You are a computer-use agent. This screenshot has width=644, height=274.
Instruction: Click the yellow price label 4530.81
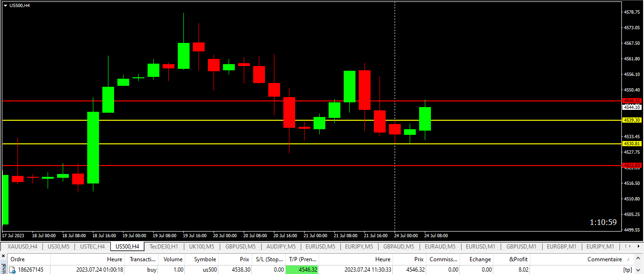point(632,143)
